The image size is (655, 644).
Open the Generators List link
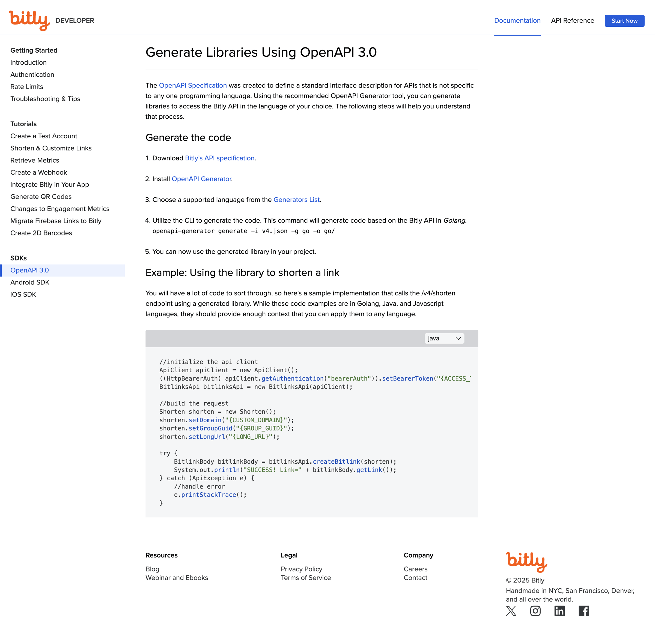pos(297,200)
